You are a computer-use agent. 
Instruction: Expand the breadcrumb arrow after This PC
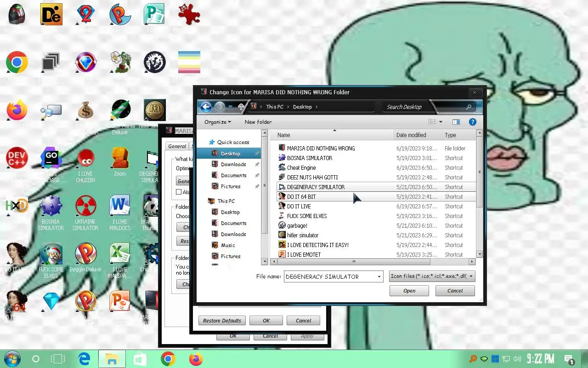point(289,107)
